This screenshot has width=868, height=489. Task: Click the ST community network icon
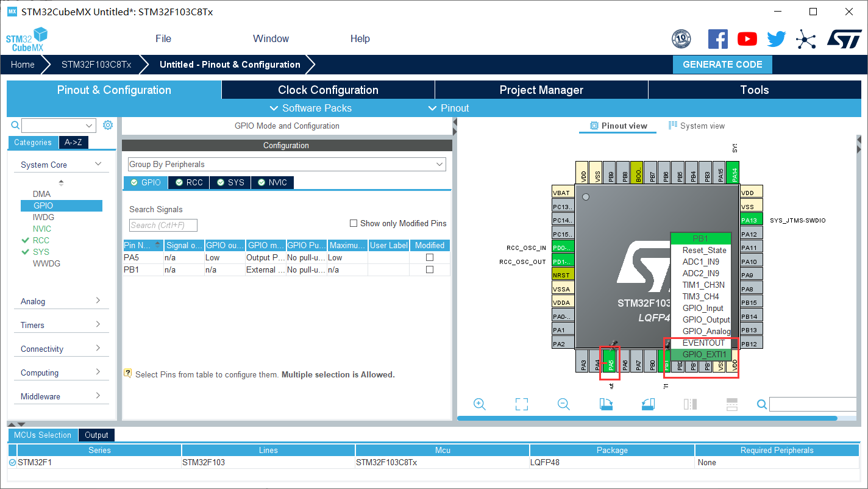[806, 40]
